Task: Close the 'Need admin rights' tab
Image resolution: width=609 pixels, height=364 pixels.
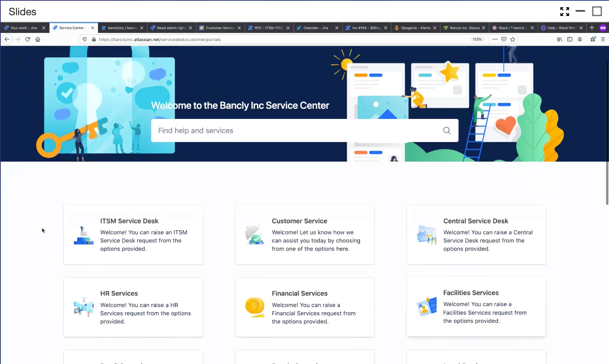Action: 190,28
